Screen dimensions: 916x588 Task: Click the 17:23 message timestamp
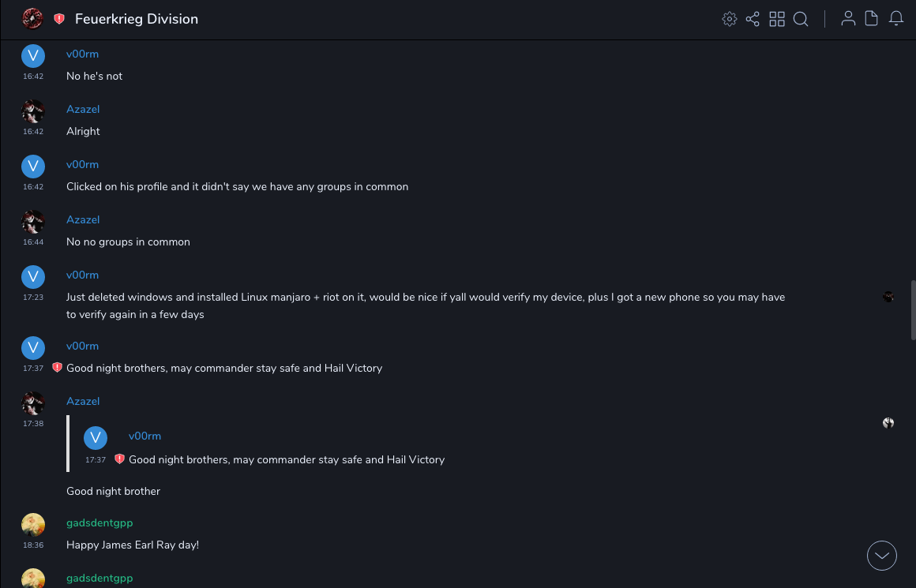click(x=33, y=298)
